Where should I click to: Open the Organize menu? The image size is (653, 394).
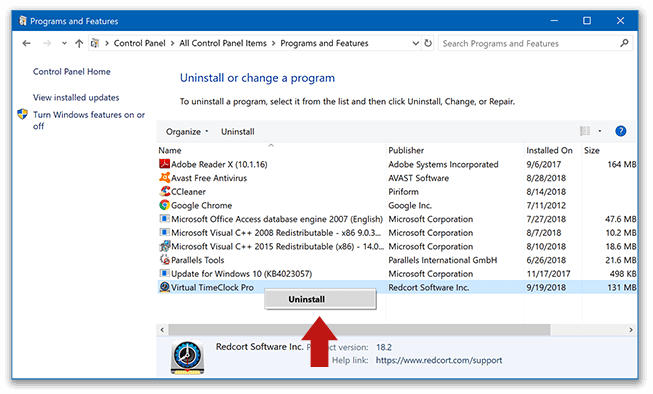pos(187,132)
